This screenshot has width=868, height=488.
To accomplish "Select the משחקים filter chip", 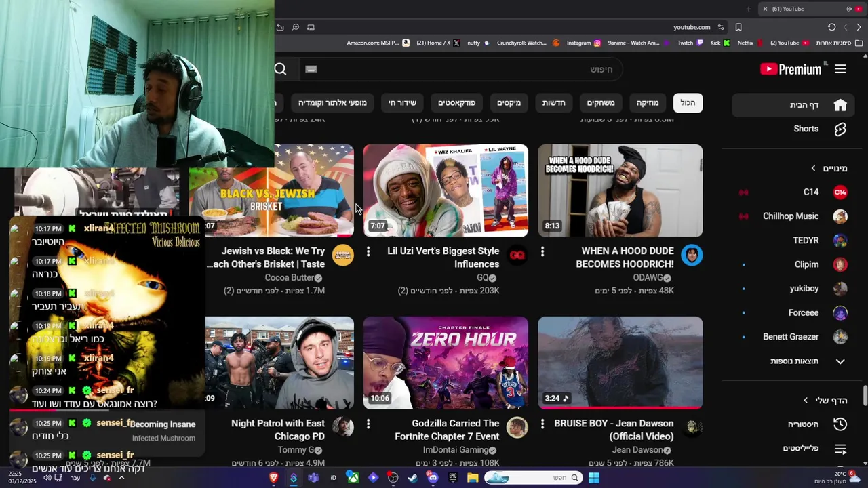I will pyautogui.click(x=600, y=103).
